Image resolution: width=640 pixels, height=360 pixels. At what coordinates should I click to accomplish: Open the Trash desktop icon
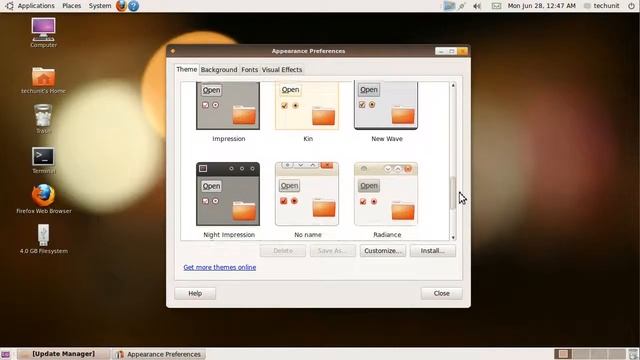43,116
